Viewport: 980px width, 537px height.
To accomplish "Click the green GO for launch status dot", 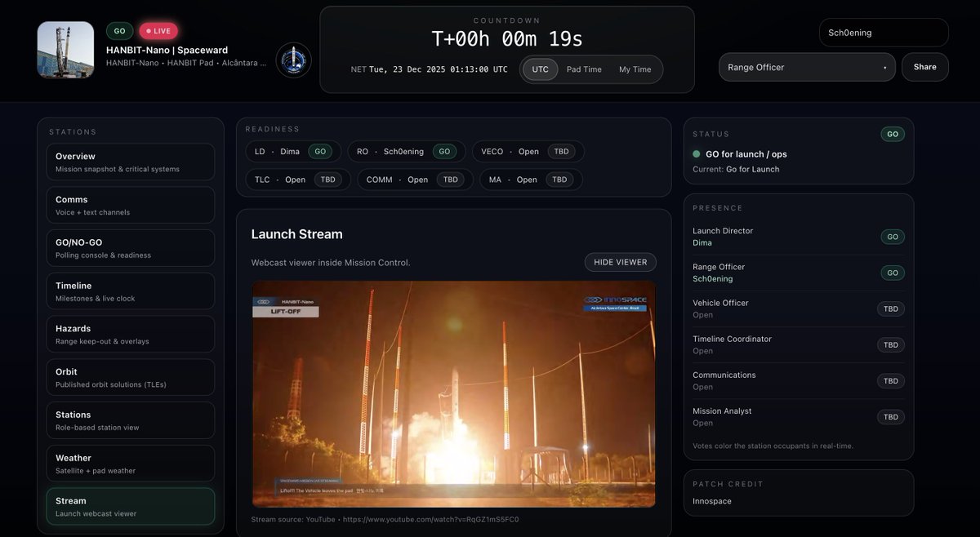I will [x=697, y=153].
